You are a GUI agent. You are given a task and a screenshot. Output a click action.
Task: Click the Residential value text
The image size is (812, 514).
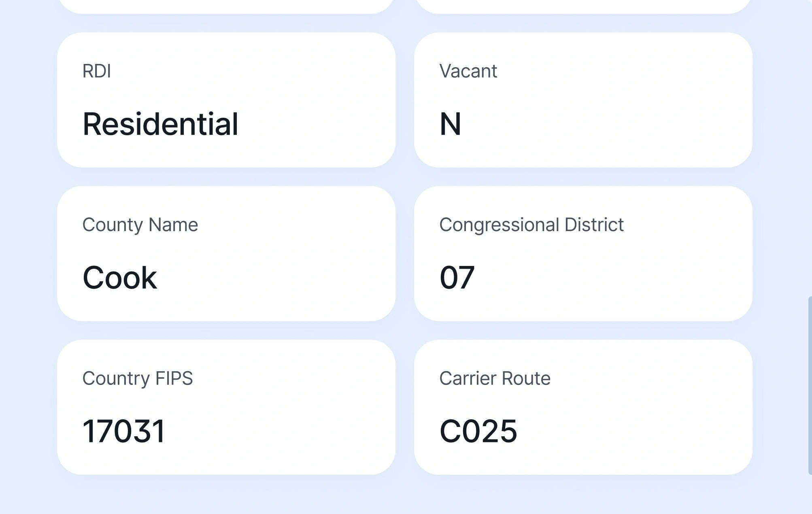pos(161,124)
